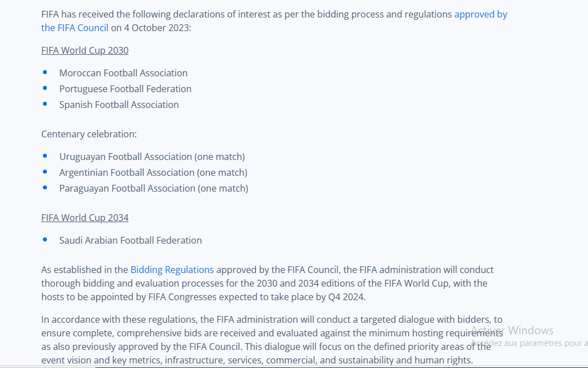Screen dimensions: 588x368
Task: Click the bullet beside Paraguayan Football Association
Action: [x=45, y=188]
